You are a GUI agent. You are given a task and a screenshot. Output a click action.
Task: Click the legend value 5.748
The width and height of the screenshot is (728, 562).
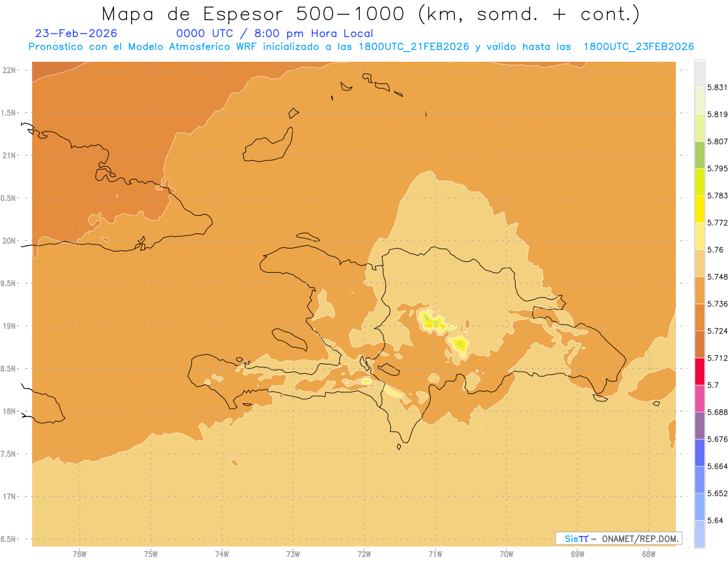[717, 277]
